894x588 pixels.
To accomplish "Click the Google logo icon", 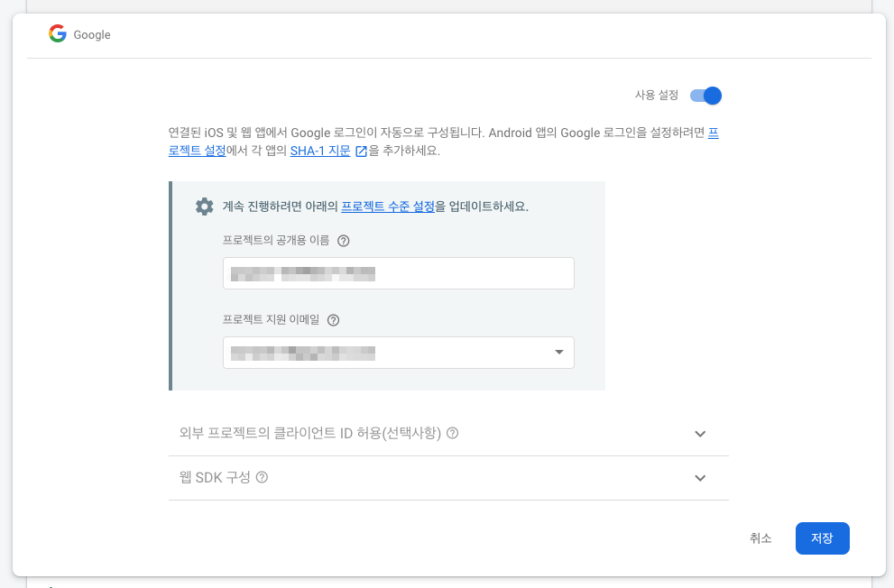I will tap(58, 33).
